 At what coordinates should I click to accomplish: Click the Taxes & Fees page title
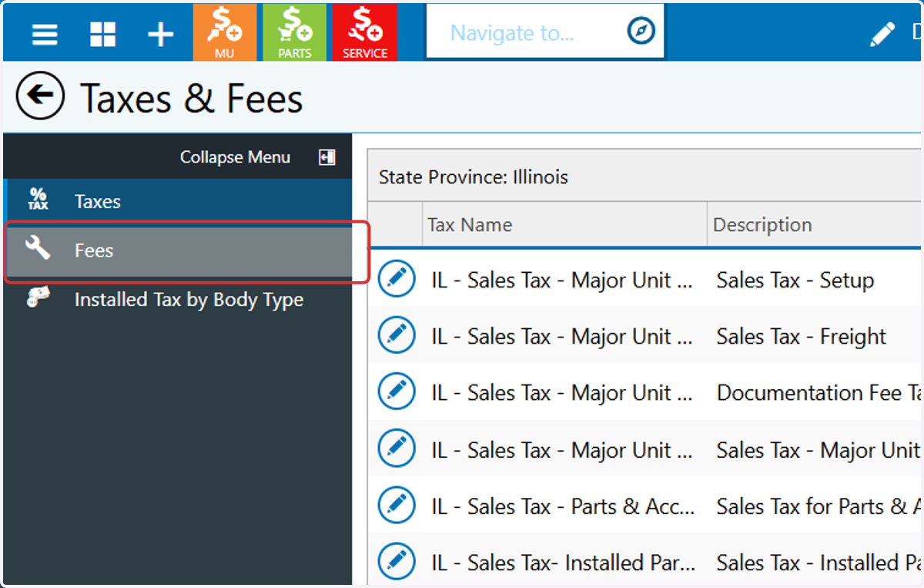point(192,99)
